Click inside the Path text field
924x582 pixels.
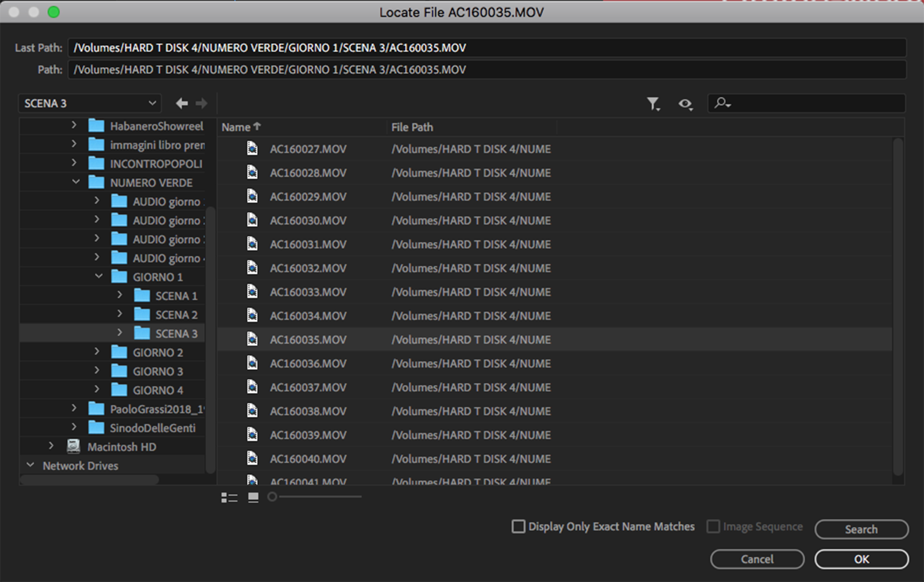pyautogui.click(x=486, y=70)
